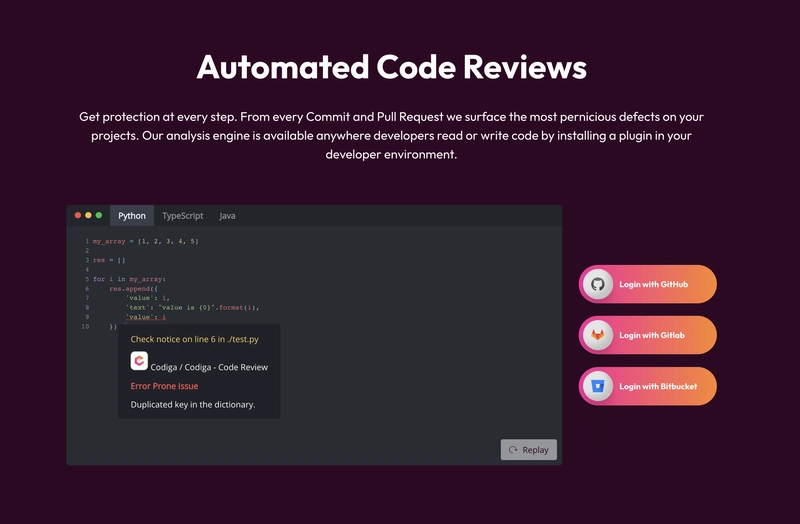
Task: Click the Gitlab fox icon
Action: (x=597, y=335)
